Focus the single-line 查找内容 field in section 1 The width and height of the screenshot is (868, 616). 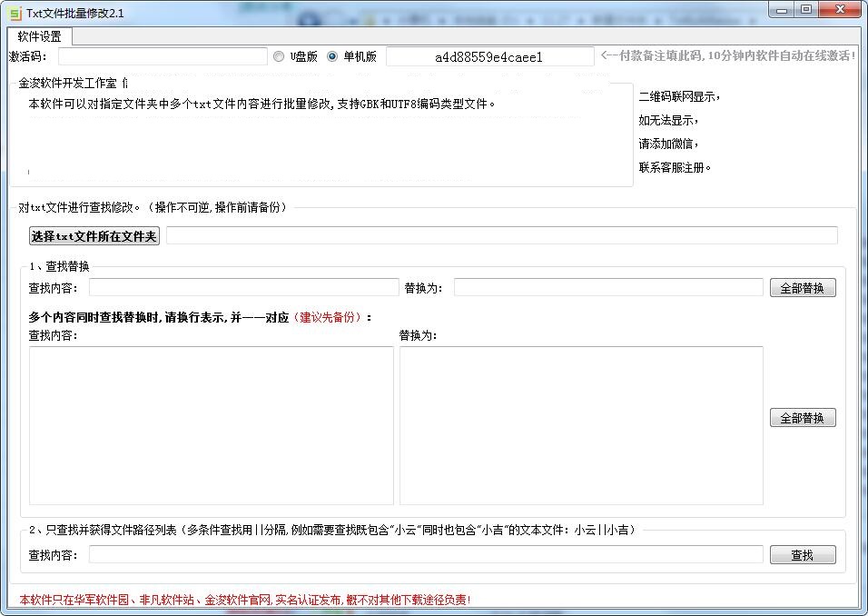243,287
